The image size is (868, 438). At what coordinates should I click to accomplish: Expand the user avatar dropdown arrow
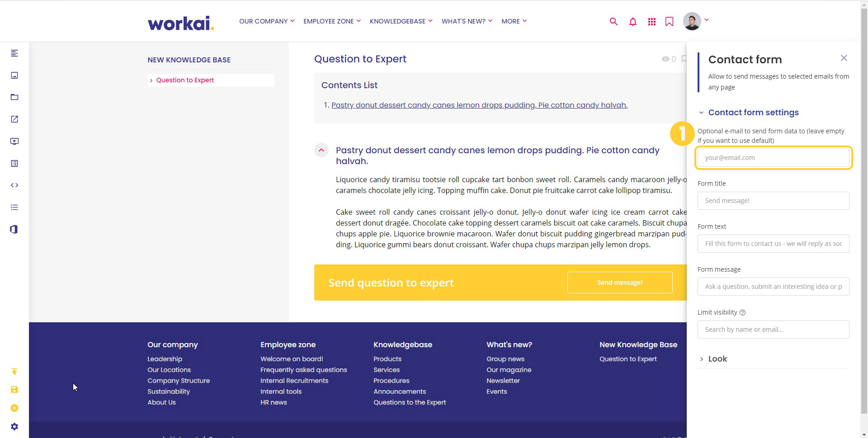coord(707,20)
